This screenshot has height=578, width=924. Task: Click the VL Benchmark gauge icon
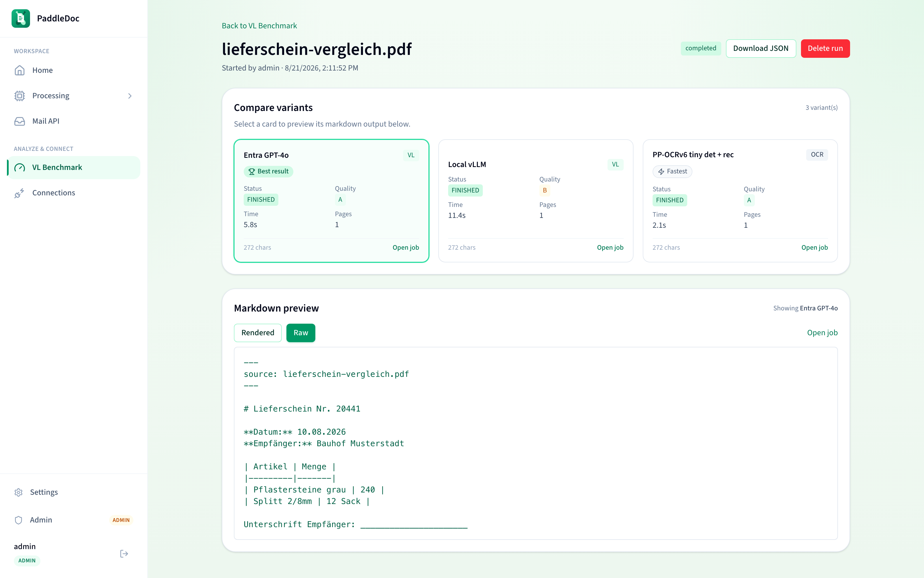pyautogui.click(x=19, y=167)
